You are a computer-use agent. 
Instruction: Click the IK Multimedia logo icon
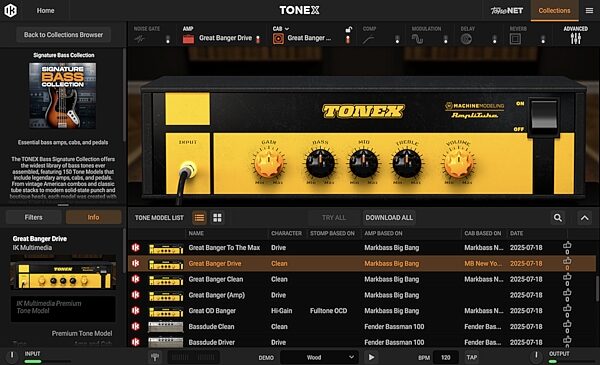[x=10, y=10]
